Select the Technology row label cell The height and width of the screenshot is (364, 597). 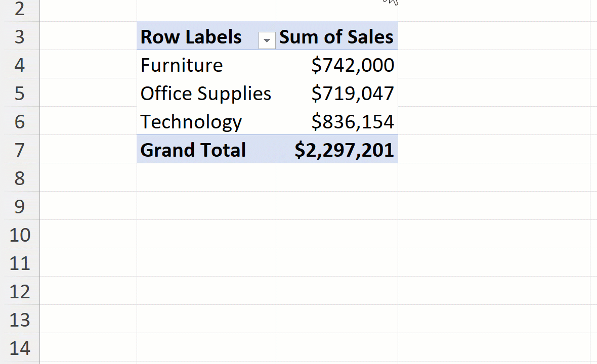[x=191, y=122]
